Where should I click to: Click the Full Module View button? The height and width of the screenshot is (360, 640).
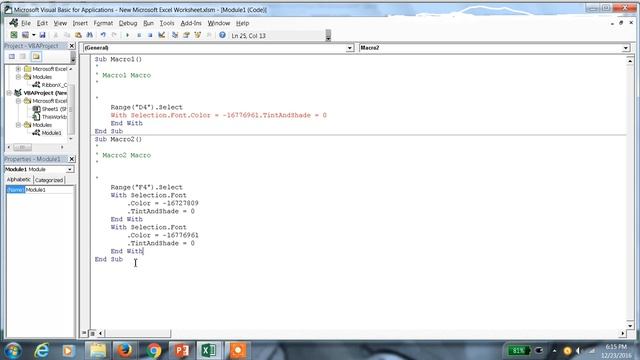click(x=92, y=333)
